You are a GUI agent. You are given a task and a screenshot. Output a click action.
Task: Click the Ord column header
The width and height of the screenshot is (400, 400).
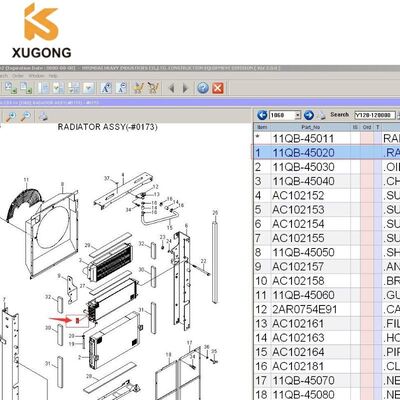coord(367,127)
